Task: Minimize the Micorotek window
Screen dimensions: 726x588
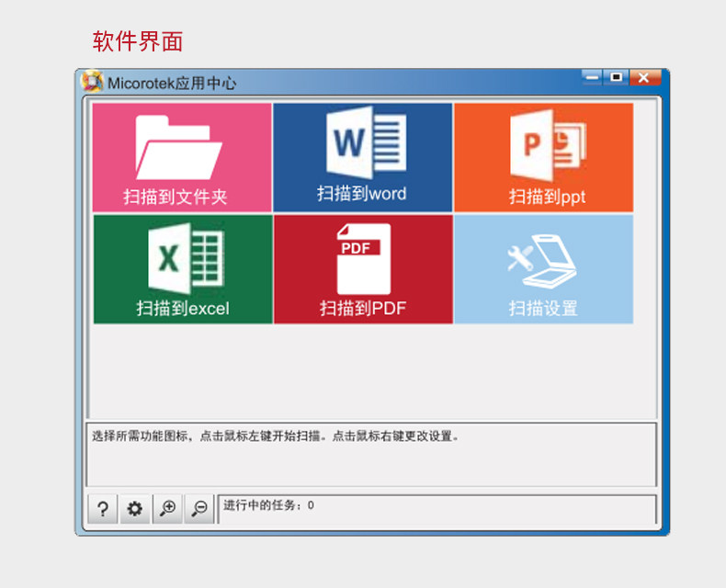Action: (x=592, y=77)
